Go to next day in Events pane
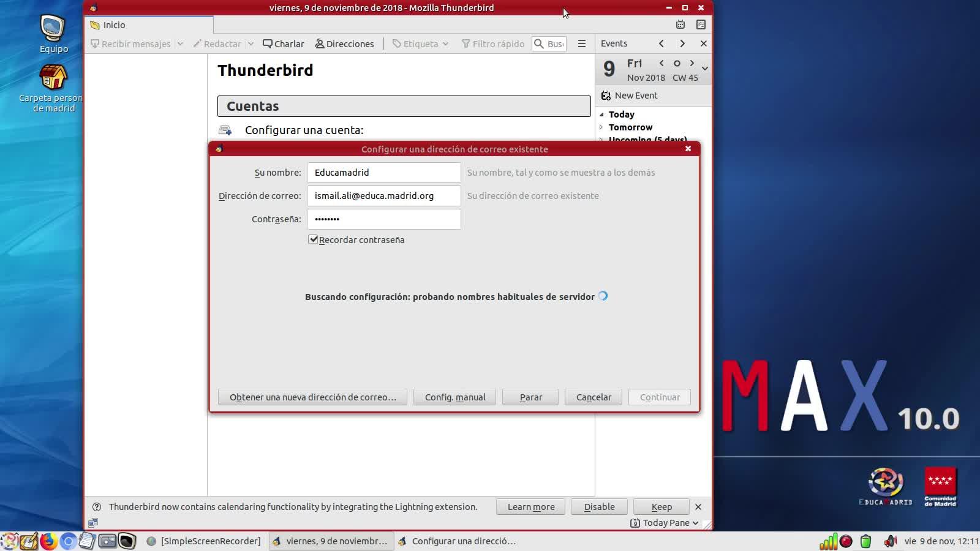Screen dimensions: 980x551 (x=692, y=63)
